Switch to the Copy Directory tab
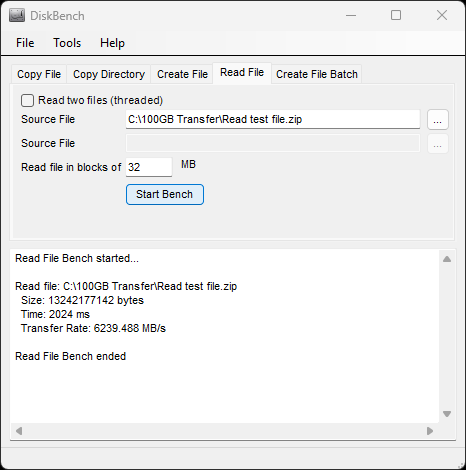This screenshot has width=466, height=470. pyautogui.click(x=109, y=74)
